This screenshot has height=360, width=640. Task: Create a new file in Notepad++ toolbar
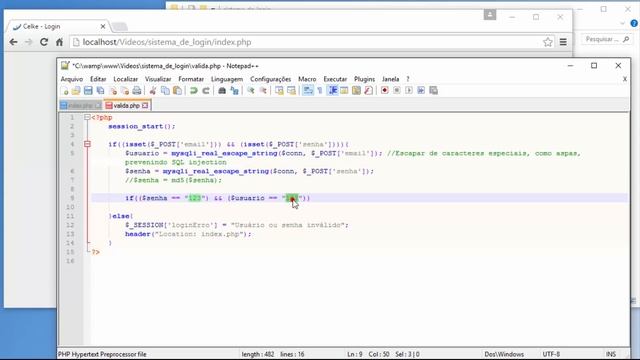click(64, 91)
